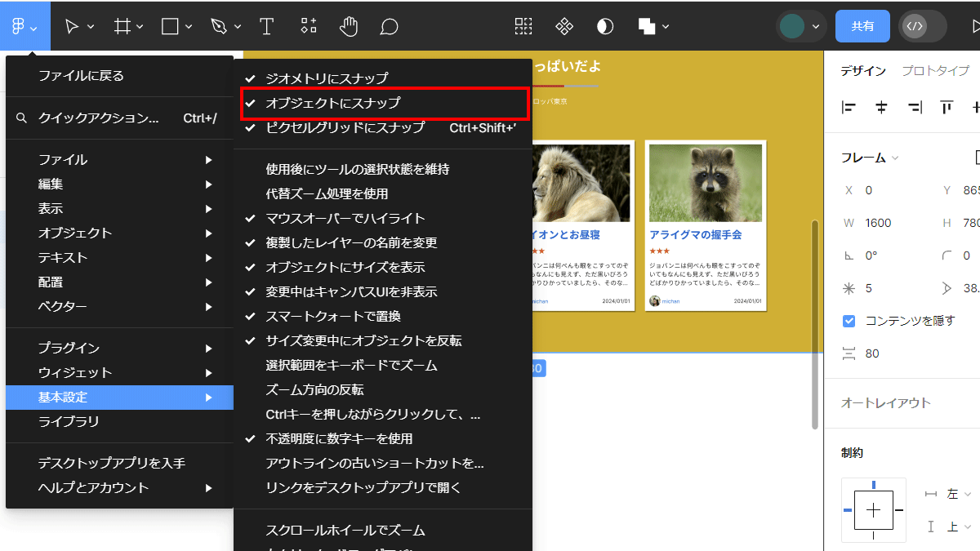This screenshot has height=551, width=980.
Task: Click the canvas vertical scrollbar
Action: [x=814, y=323]
